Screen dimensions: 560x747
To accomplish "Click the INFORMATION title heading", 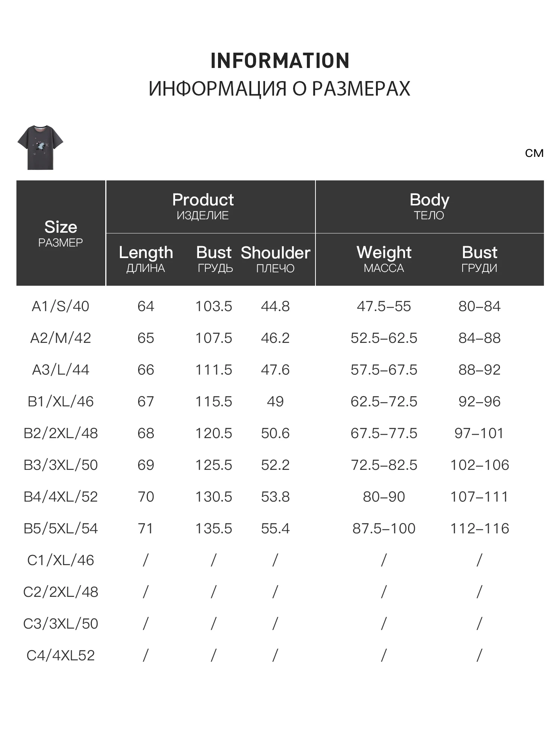I will point(280,61).
